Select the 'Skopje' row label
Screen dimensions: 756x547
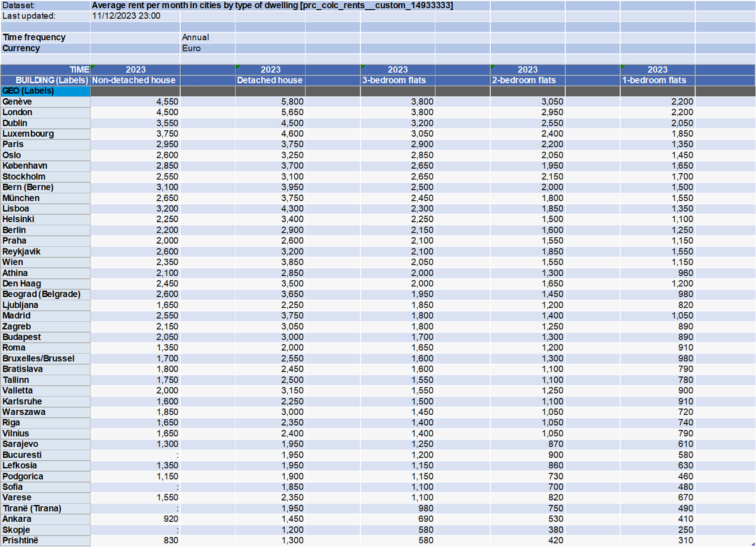click(45, 529)
